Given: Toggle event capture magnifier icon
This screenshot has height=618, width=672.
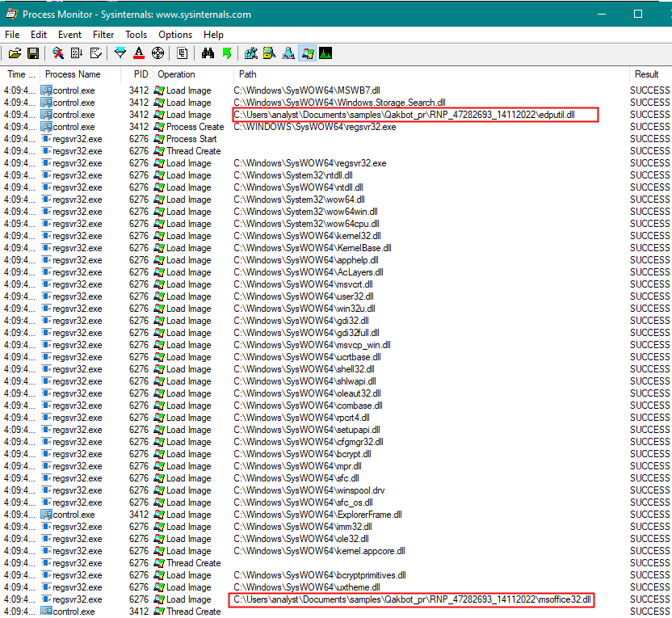Looking at the screenshot, I should pyautogui.click(x=58, y=53).
